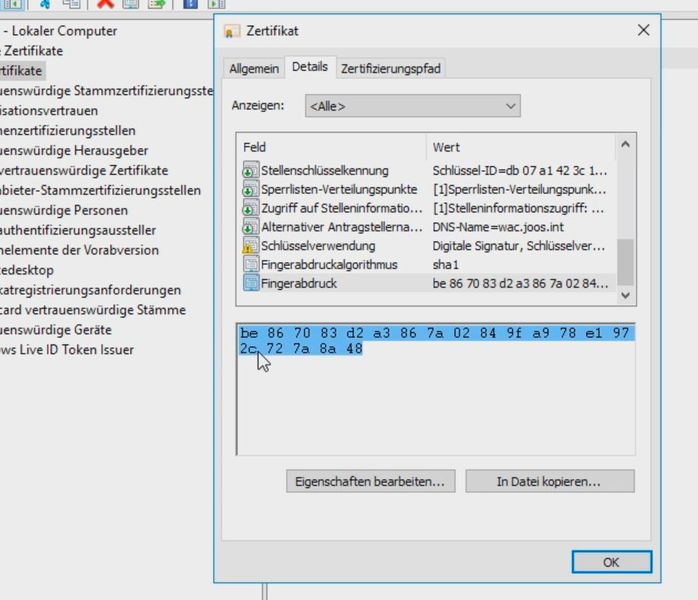Click the Eigenschaften bearbeiten... button
The height and width of the screenshot is (600, 698).
[370, 481]
